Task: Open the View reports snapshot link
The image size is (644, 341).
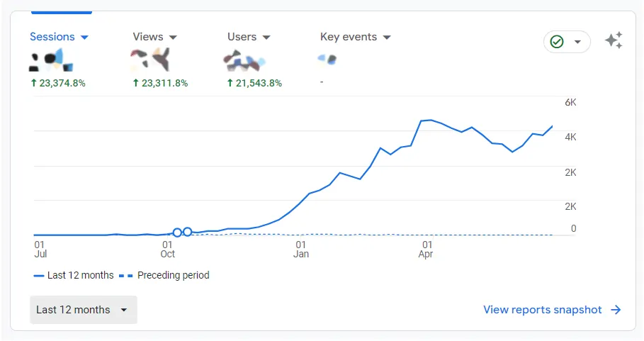Action: (542, 310)
